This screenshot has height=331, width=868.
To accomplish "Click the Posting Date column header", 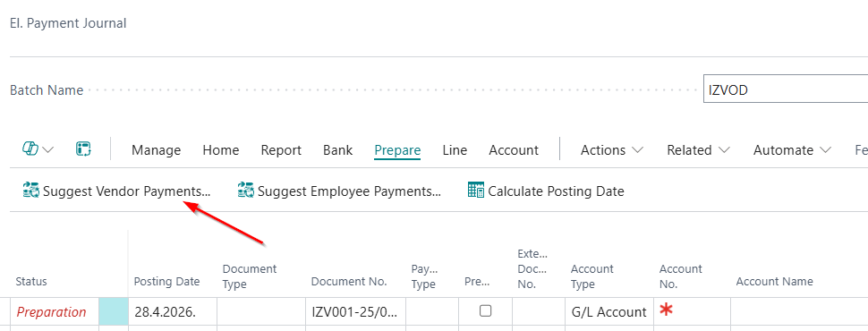I will [x=166, y=281].
